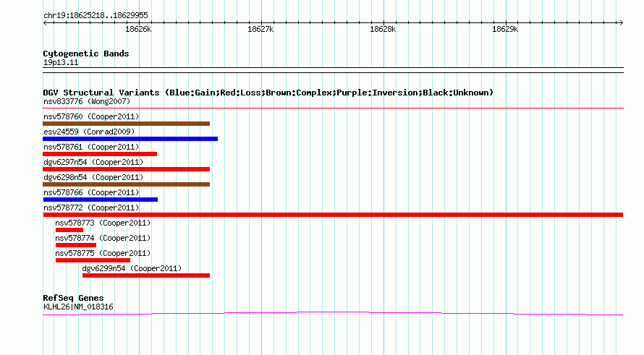The height and width of the screenshot is (355, 644).
Task: Click the 18626k ruler tick label
Action: 138,29
